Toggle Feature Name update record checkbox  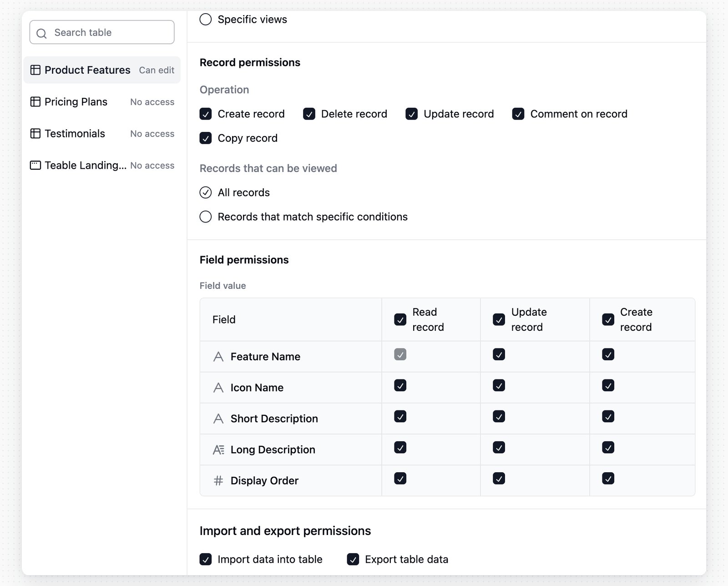point(499,354)
